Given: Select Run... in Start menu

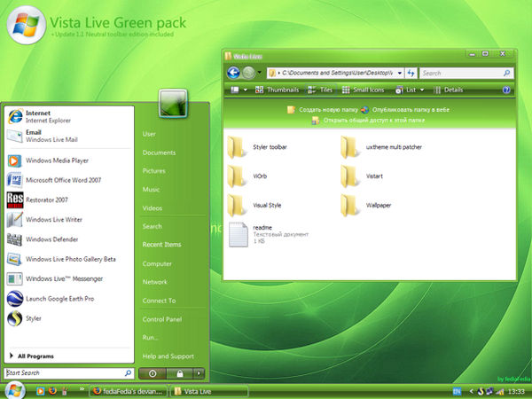Looking at the screenshot, I should (x=150, y=338).
